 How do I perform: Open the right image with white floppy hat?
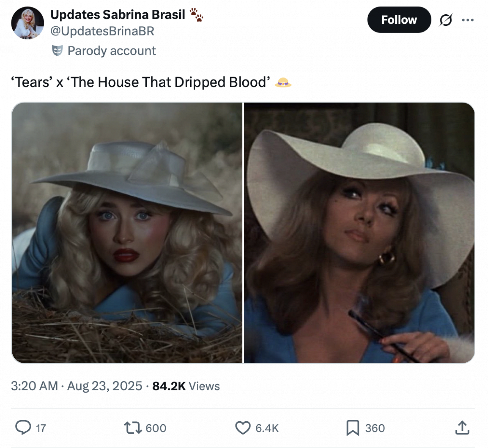359,232
